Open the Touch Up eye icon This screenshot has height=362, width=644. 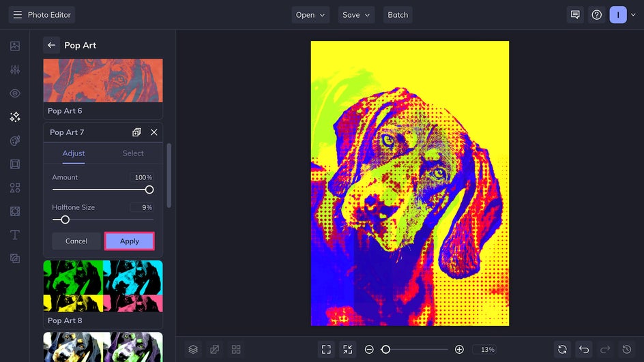(15, 93)
